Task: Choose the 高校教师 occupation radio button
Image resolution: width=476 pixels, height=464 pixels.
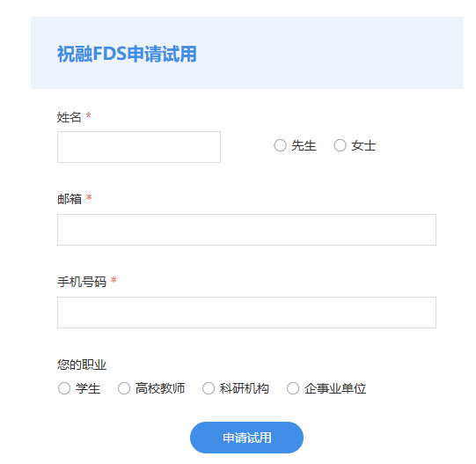Action: (124, 388)
